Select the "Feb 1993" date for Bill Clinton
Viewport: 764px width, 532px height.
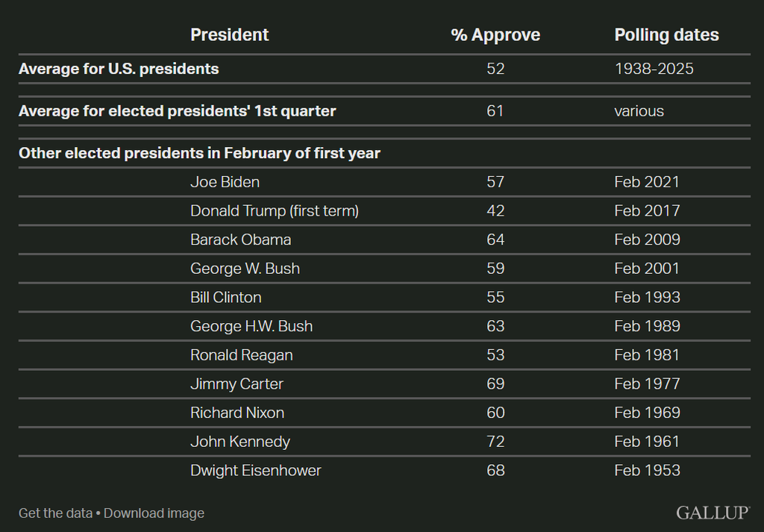(x=647, y=298)
